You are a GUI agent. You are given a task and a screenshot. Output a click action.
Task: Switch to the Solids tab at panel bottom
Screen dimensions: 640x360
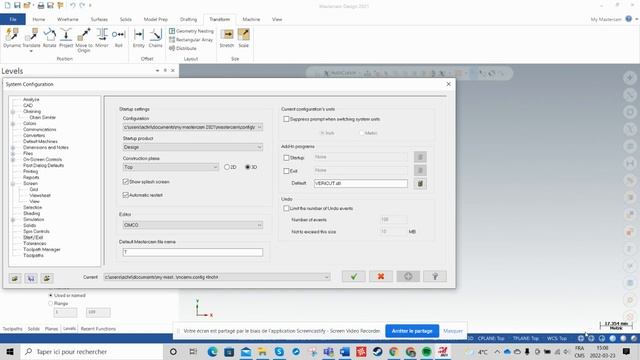pos(33,329)
